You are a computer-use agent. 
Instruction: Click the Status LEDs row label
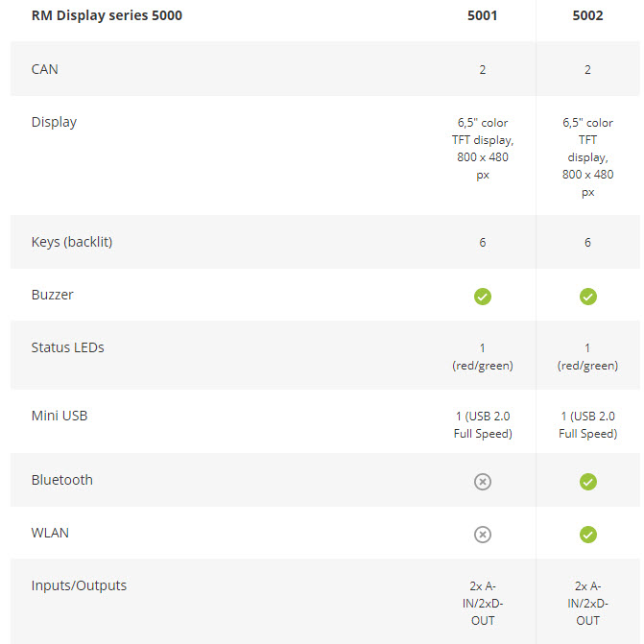coord(68,347)
